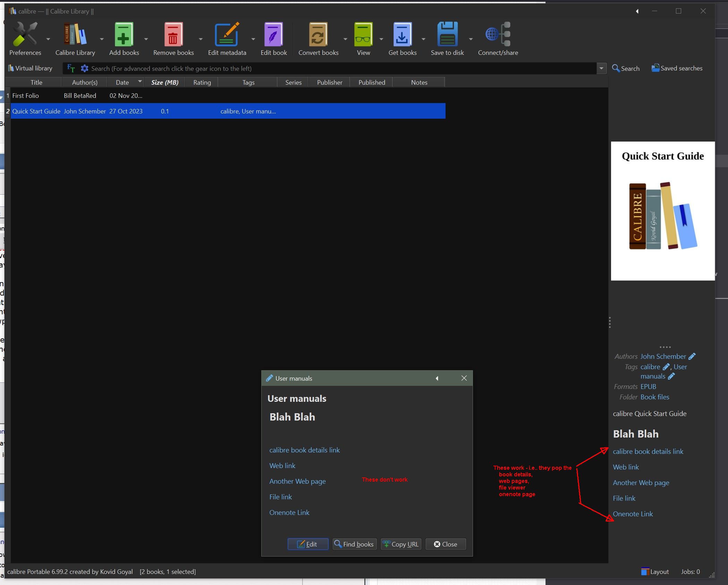Open the Get books download icon
Viewport: 728px width, 585px height.
[x=402, y=35]
